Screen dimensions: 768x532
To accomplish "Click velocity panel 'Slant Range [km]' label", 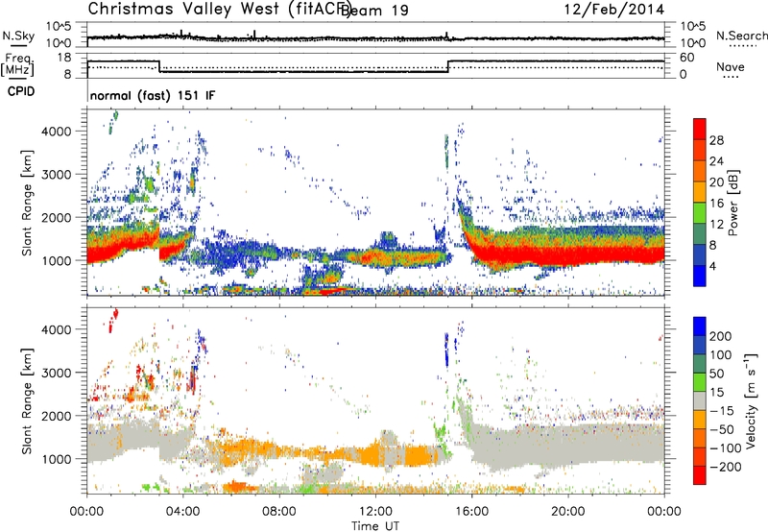I will click(x=27, y=400).
